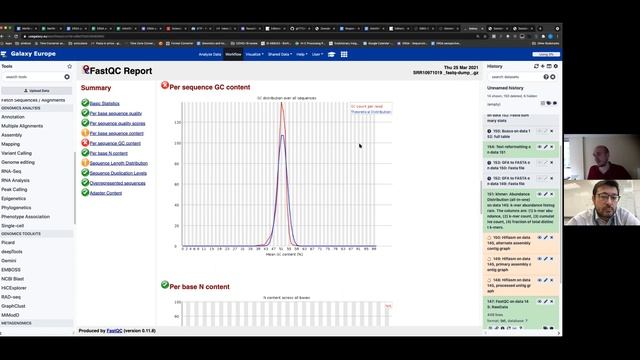Open the history options gear icon

click(x=556, y=66)
